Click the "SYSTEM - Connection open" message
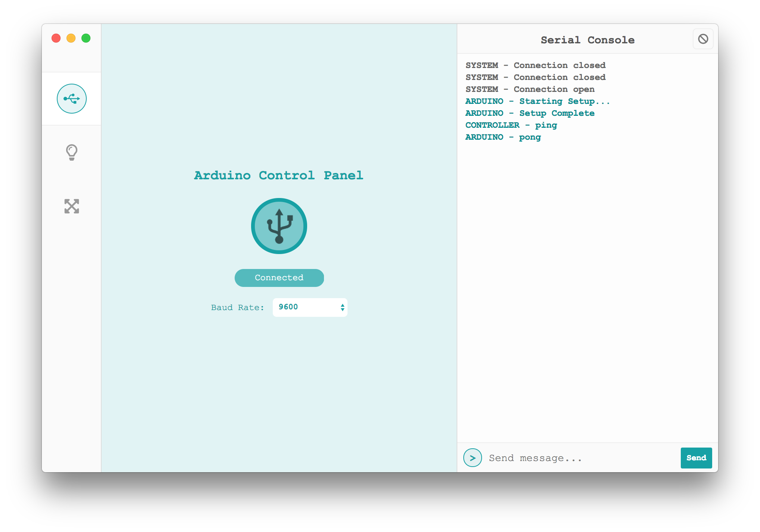760x532 pixels. 530,89
